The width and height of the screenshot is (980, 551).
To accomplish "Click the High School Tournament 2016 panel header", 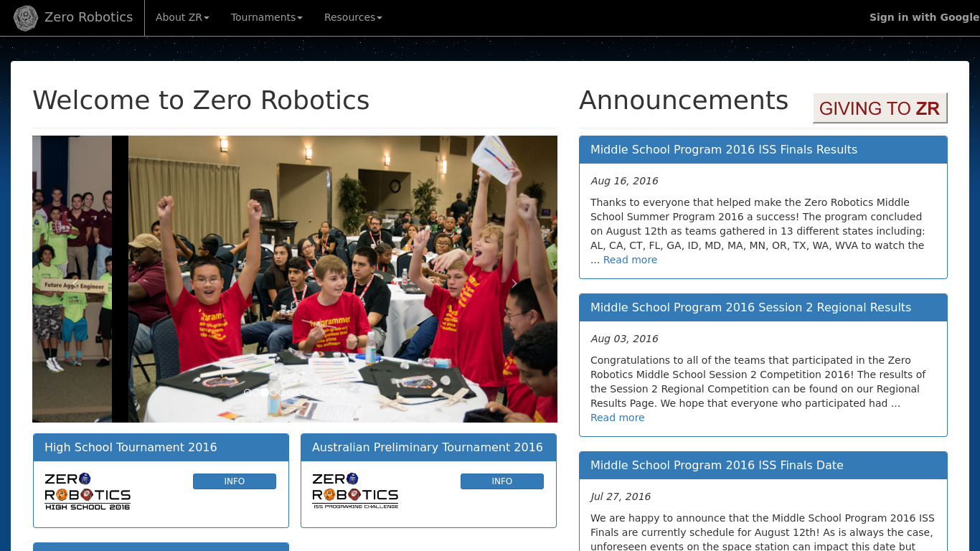I will (x=131, y=447).
